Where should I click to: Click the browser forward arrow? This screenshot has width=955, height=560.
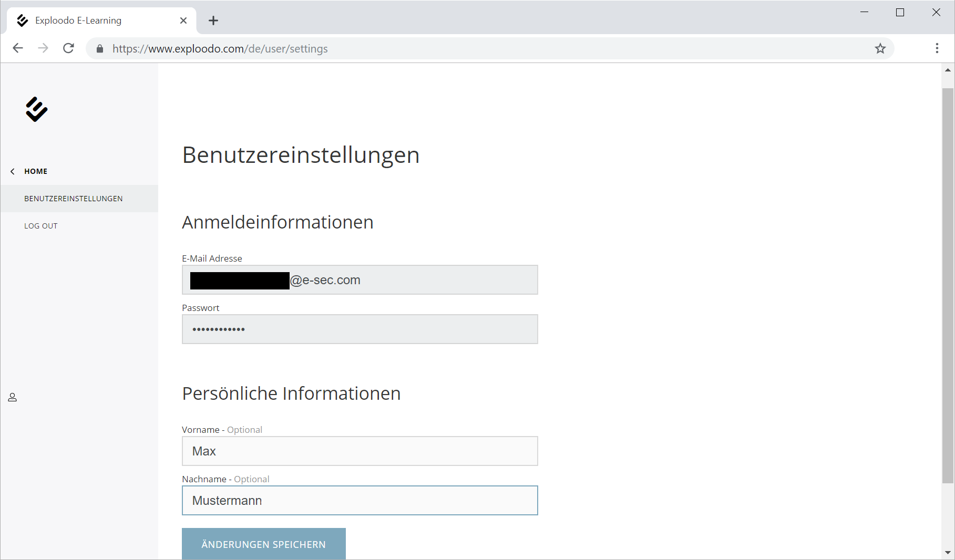(43, 48)
